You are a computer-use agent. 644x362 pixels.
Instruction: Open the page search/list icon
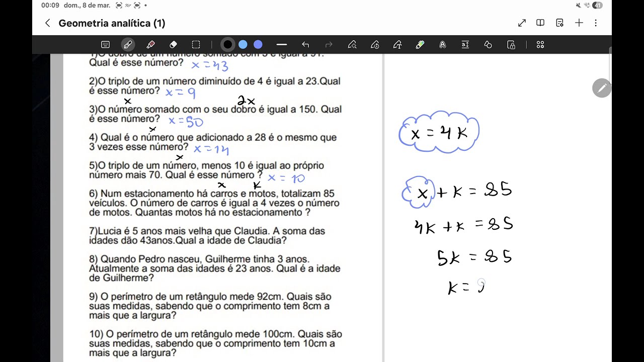click(559, 23)
